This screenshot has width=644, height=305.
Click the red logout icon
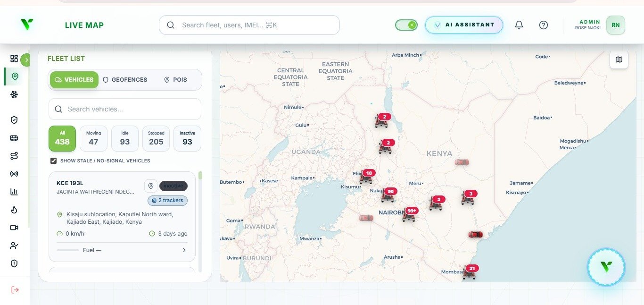point(15,289)
